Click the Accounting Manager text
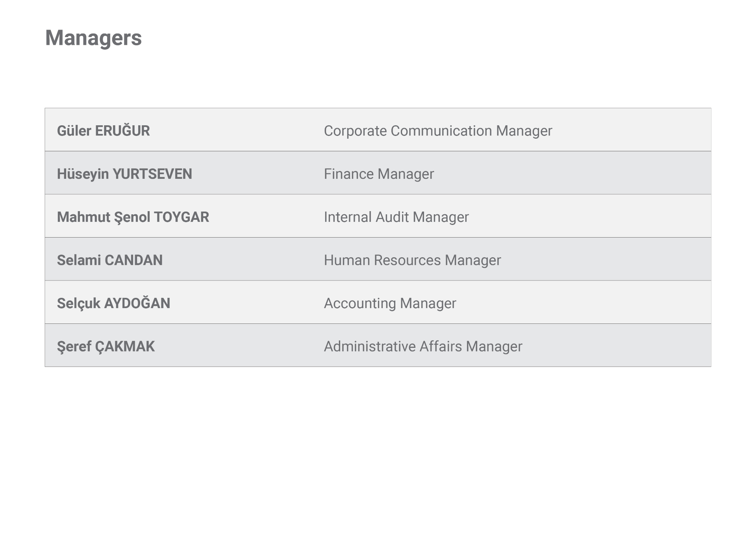 390,303
